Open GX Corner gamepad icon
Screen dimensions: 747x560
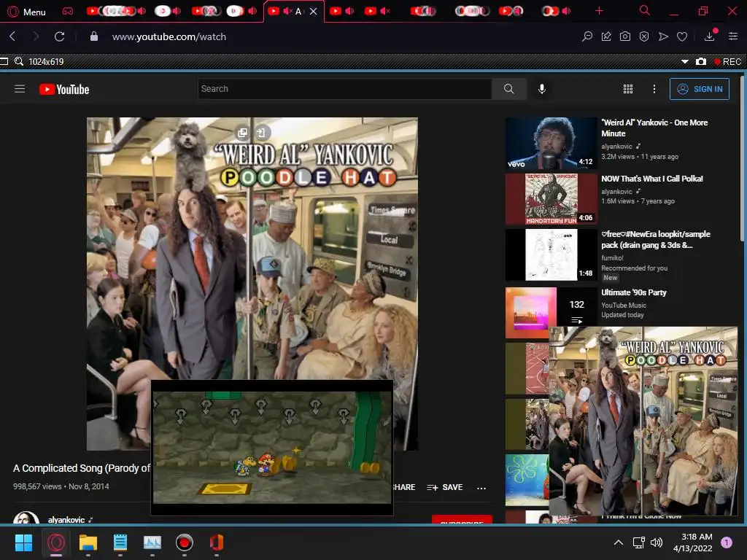click(68, 11)
